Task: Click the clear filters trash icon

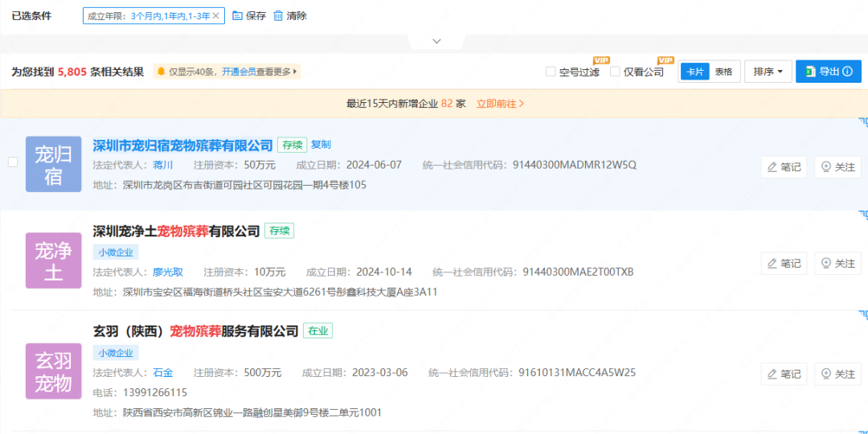Action: pyautogui.click(x=278, y=16)
